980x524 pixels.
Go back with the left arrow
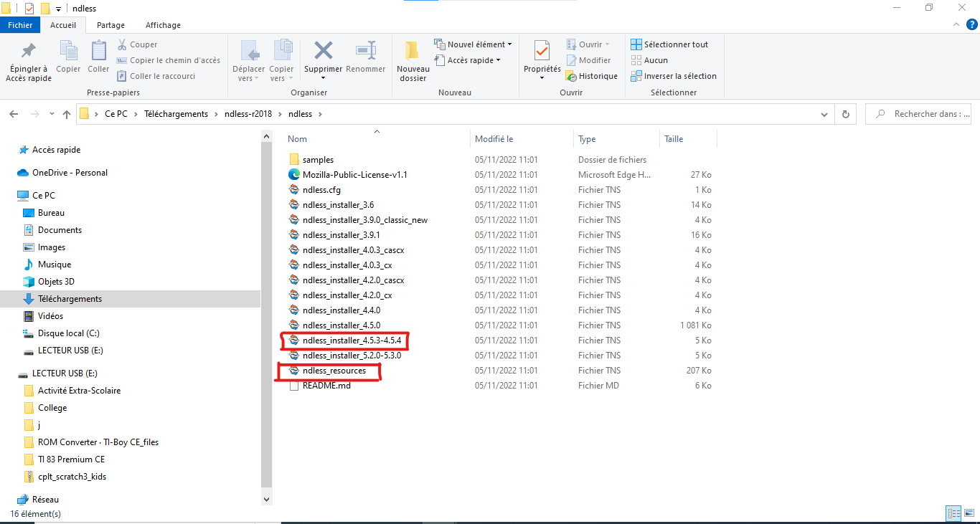[14, 114]
